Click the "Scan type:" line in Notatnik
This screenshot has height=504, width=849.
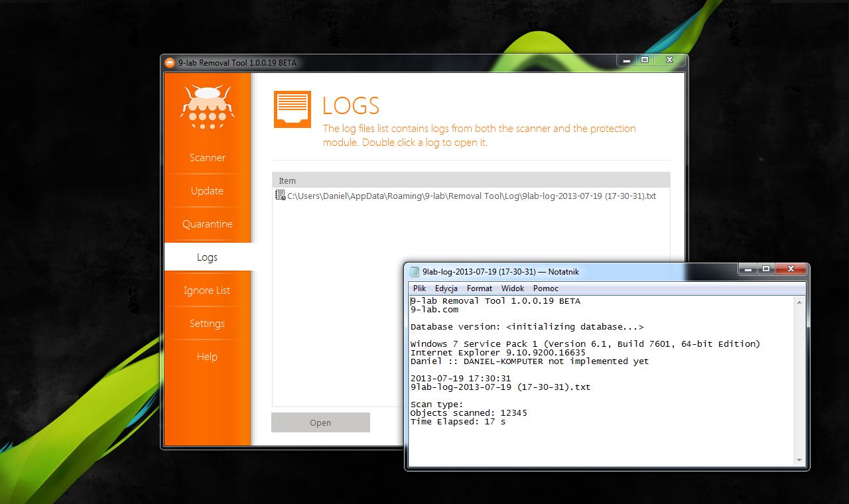pos(437,404)
